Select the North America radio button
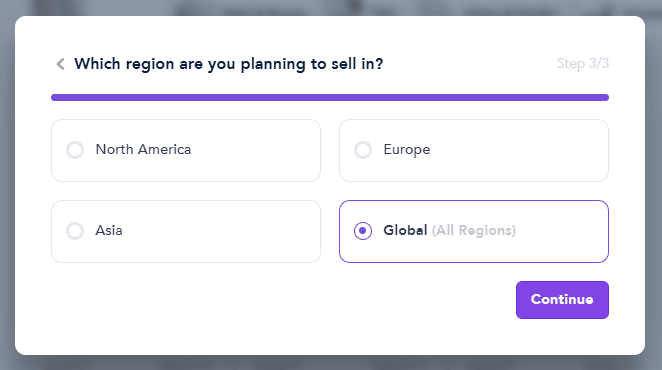This screenshot has width=662, height=370. pyautogui.click(x=75, y=150)
